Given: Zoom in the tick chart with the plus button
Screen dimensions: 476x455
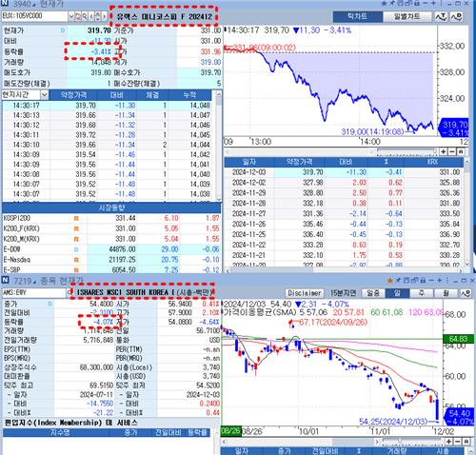Looking at the screenshot, I should pyautogui.click(x=444, y=151).
